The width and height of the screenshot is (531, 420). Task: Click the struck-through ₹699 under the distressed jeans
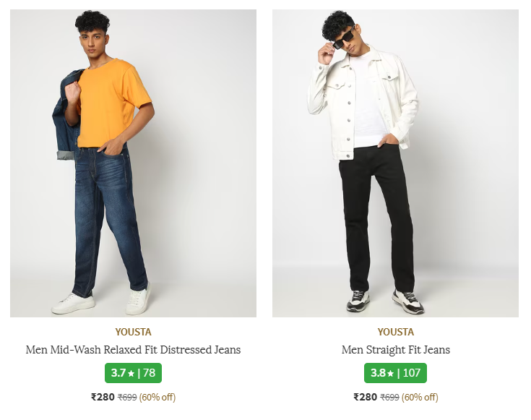click(127, 397)
